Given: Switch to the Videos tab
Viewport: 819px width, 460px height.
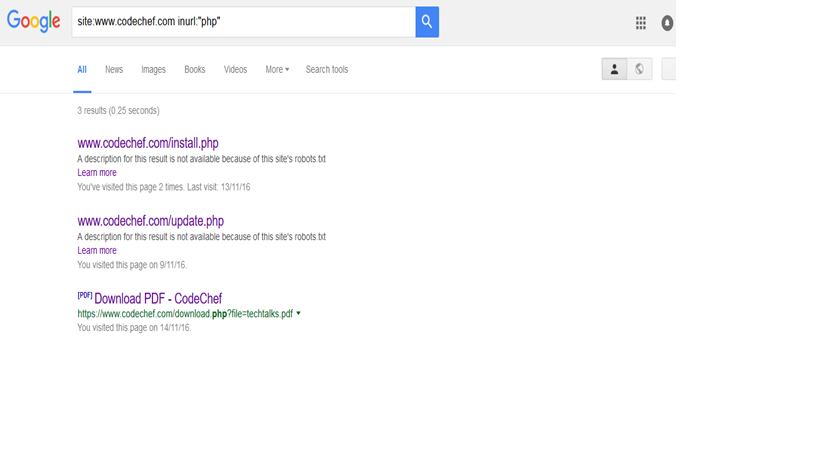Looking at the screenshot, I should (x=236, y=69).
